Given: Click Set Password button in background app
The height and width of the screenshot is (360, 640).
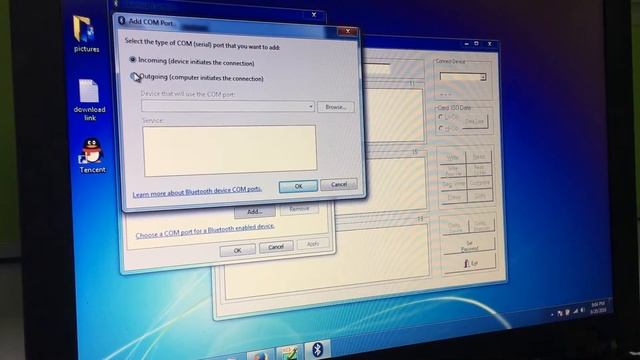Looking at the screenshot, I should pos(469,246).
